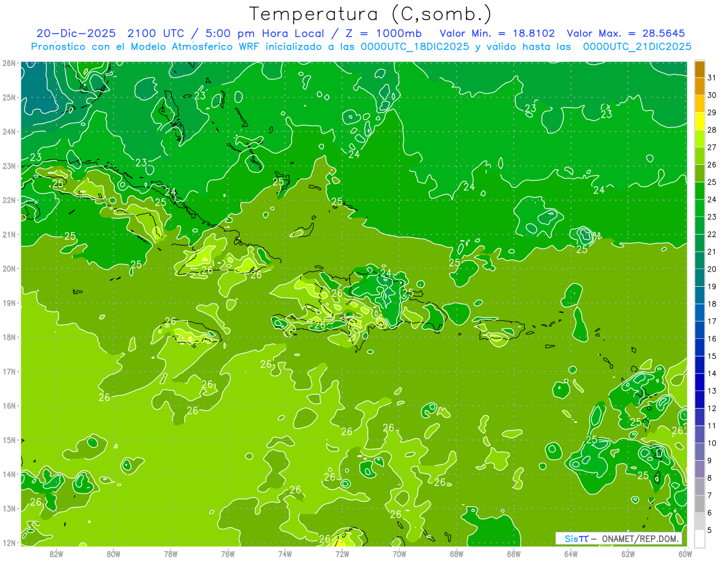Click the '23N' latitude axis label

tap(8, 166)
